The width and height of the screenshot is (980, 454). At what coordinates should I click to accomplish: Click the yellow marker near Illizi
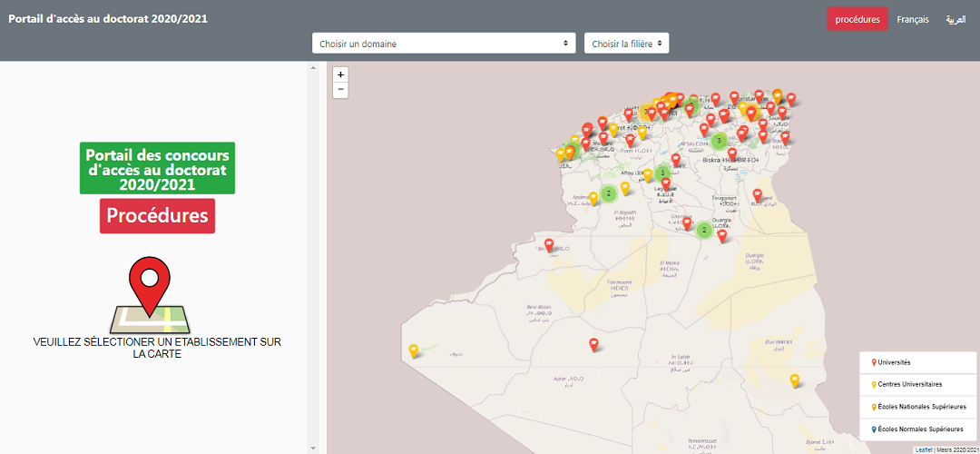coord(795,380)
